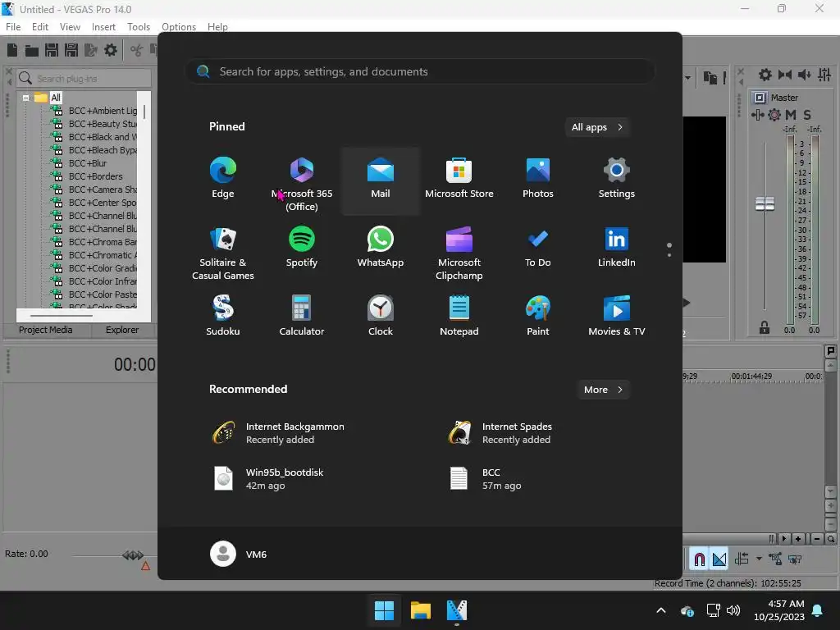Toggle the Master fader channel lock icon
The width and height of the screenshot is (840, 630).
(765, 327)
